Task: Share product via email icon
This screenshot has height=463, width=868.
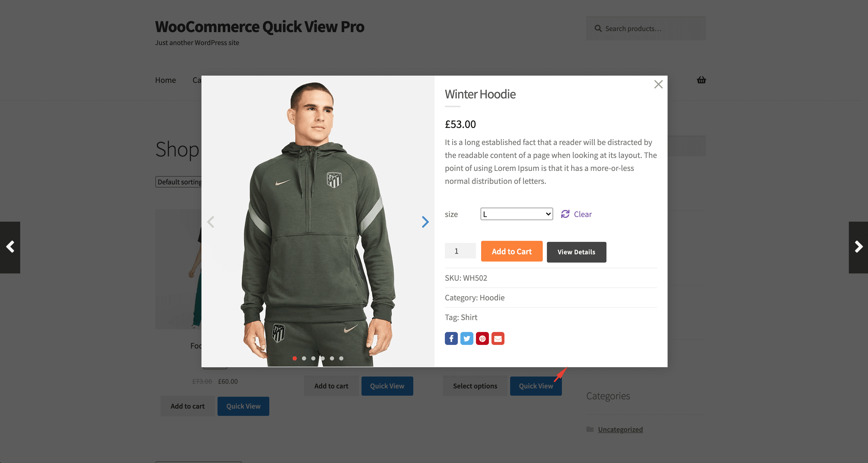Action: pos(498,338)
